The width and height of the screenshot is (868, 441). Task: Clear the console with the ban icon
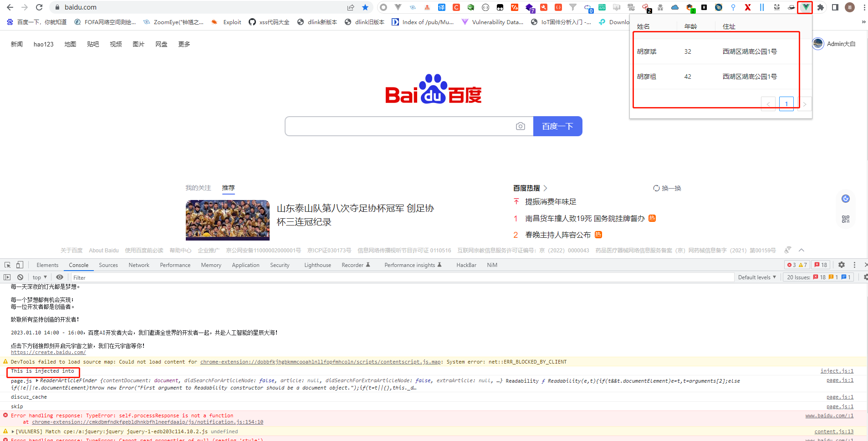(x=20, y=277)
